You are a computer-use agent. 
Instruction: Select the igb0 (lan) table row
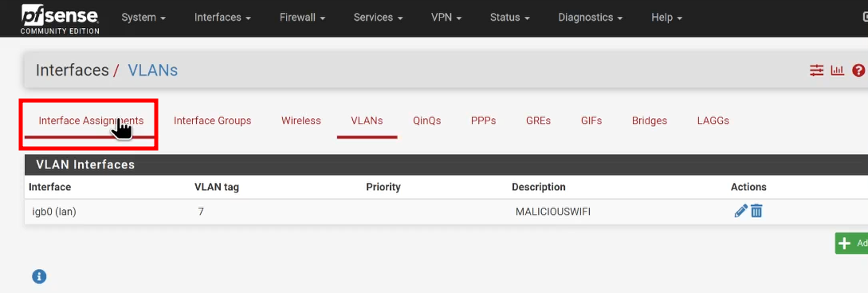pyautogui.click(x=446, y=212)
